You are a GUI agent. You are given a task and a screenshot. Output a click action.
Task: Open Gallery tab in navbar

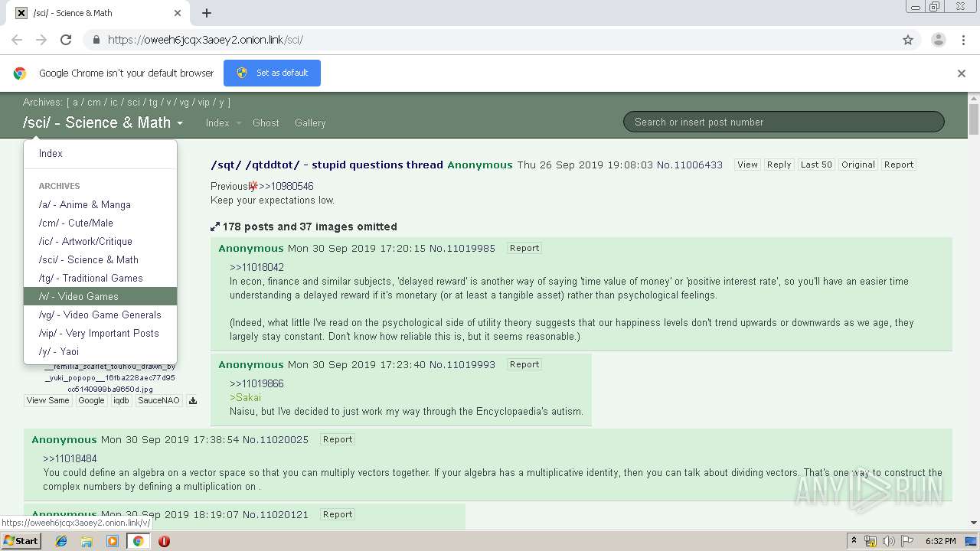(x=310, y=122)
